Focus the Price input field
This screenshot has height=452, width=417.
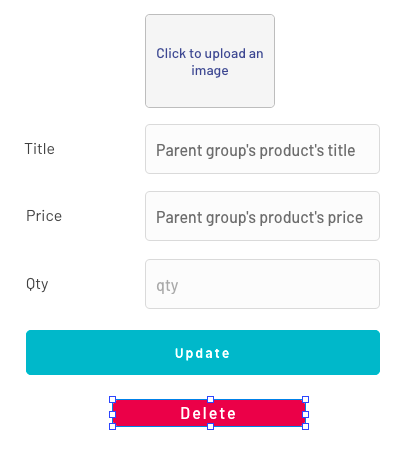[262, 216]
